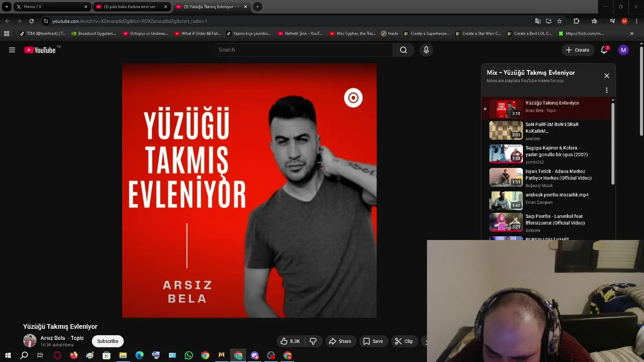Screen dimensions: 644x362
Task: Close the Home / X tab
Action: tap(86, 7)
